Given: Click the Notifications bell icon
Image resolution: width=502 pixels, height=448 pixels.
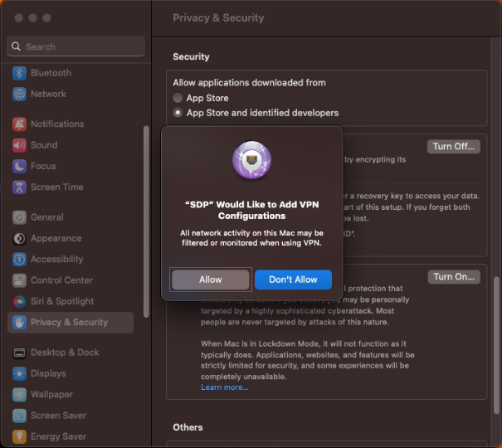Looking at the screenshot, I should tap(19, 124).
